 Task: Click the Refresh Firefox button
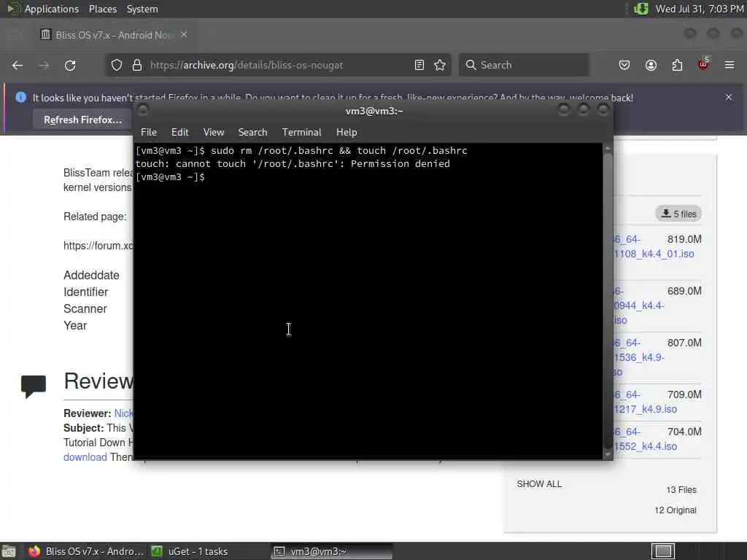point(83,120)
